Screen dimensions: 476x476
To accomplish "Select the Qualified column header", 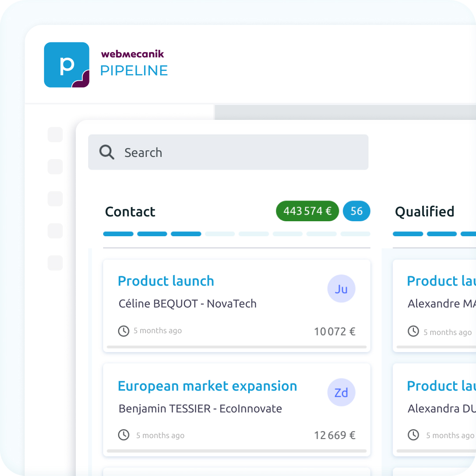I will tap(424, 212).
